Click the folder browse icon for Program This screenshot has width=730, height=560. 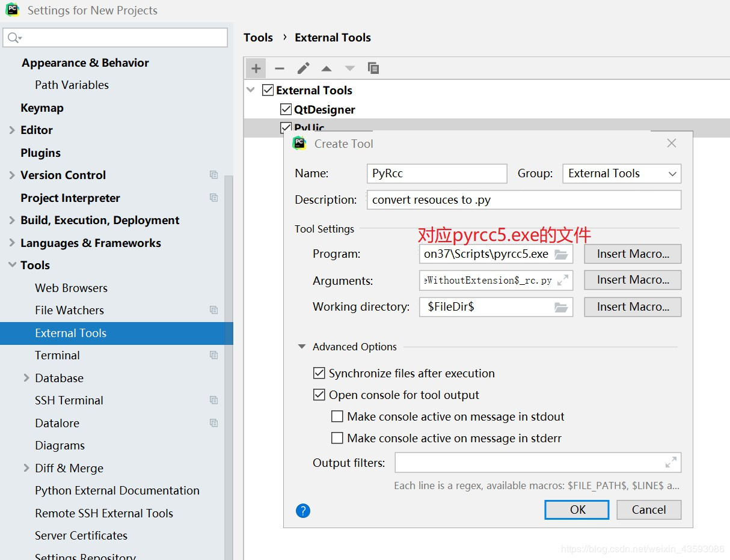tap(561, 254)
